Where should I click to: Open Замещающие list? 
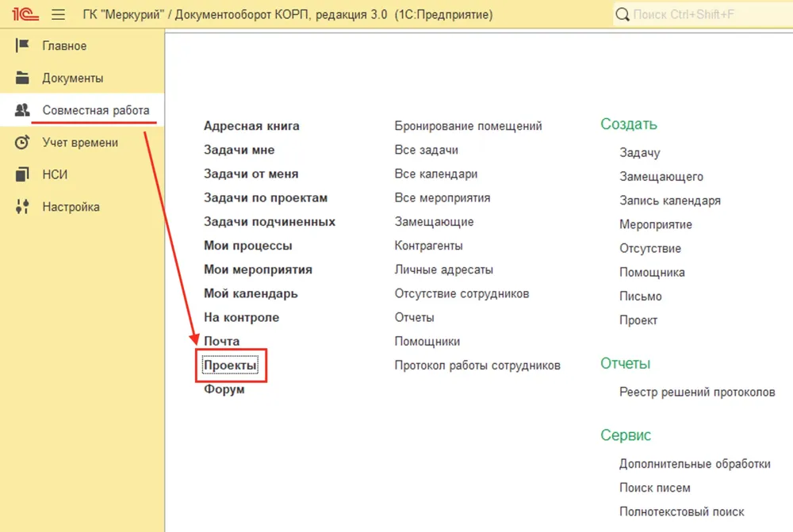(x=434, y=221)
